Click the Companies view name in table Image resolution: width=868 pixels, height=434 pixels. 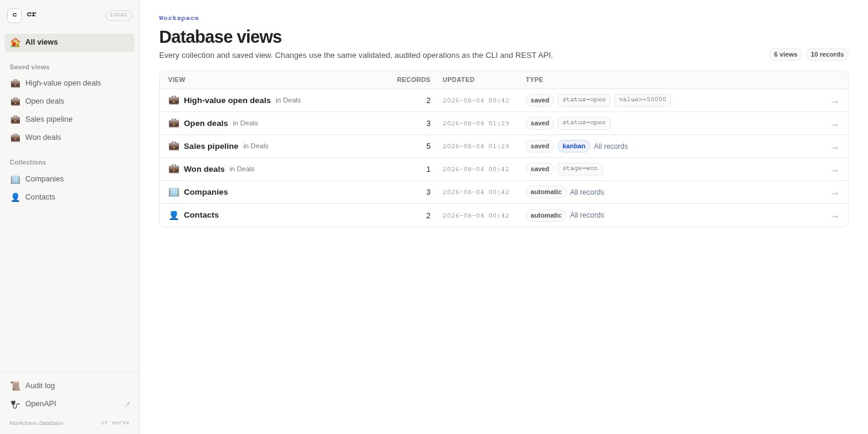[206, 192]
